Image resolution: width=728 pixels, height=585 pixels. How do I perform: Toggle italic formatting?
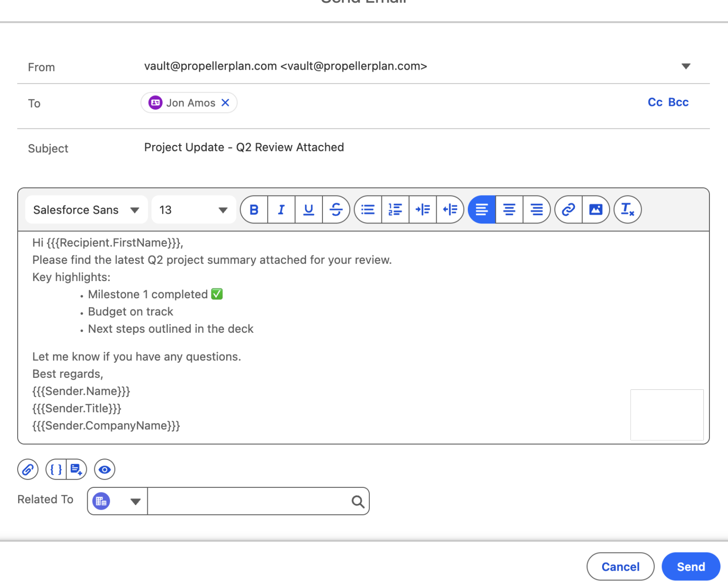(x=281, y=210)
